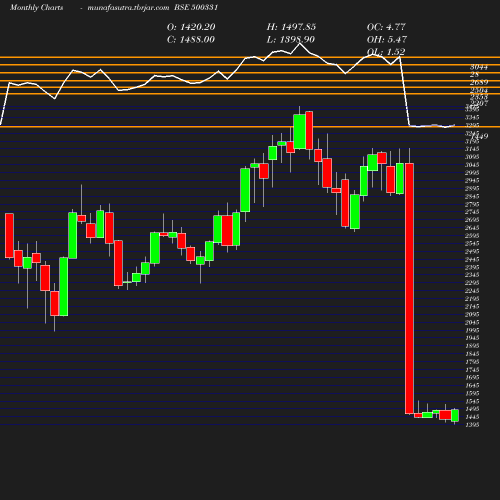Click the 2295 price axis label
500x500 pixels.
(472, 283)
